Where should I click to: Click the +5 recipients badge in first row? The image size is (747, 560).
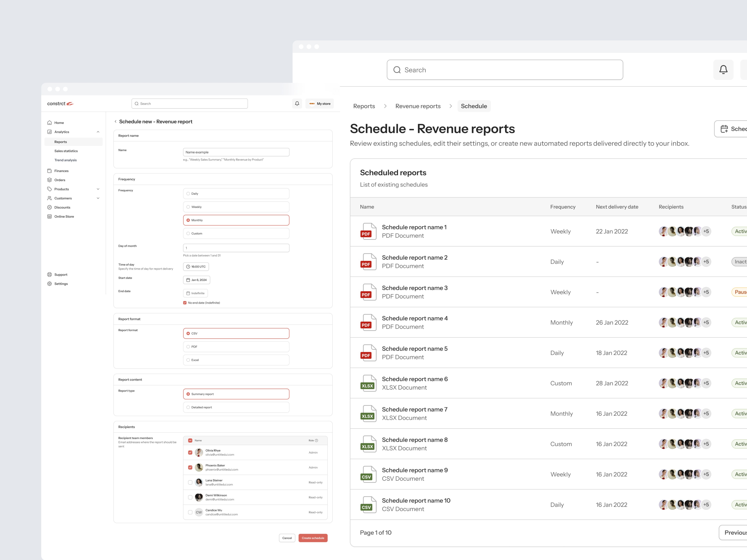[x=706, y=231]
